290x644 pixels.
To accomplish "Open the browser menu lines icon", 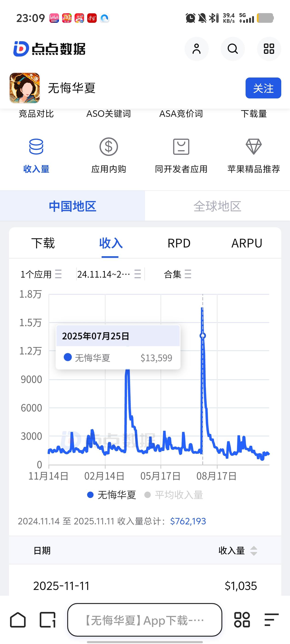I will click(x=272, y=620).
